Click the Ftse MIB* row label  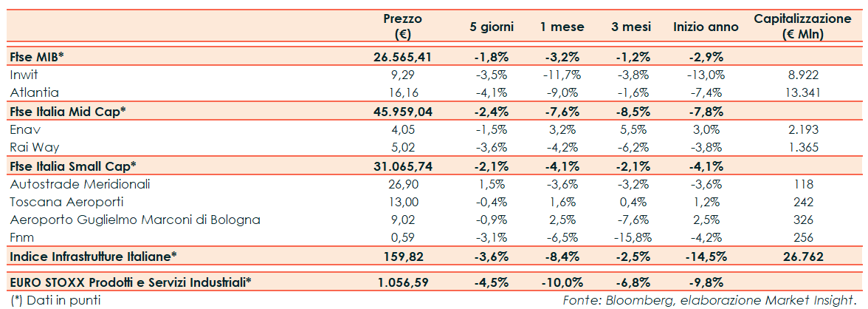[x=36, y=57]
